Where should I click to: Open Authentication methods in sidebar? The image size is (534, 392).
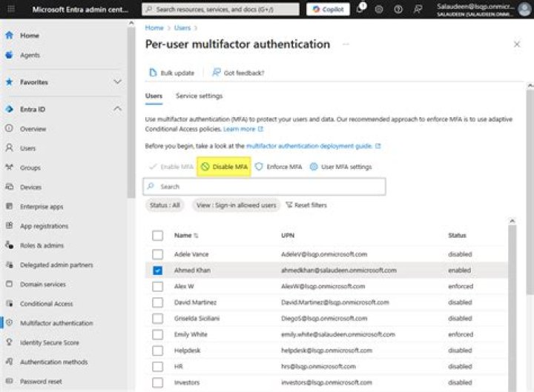(x=54, y=362)
